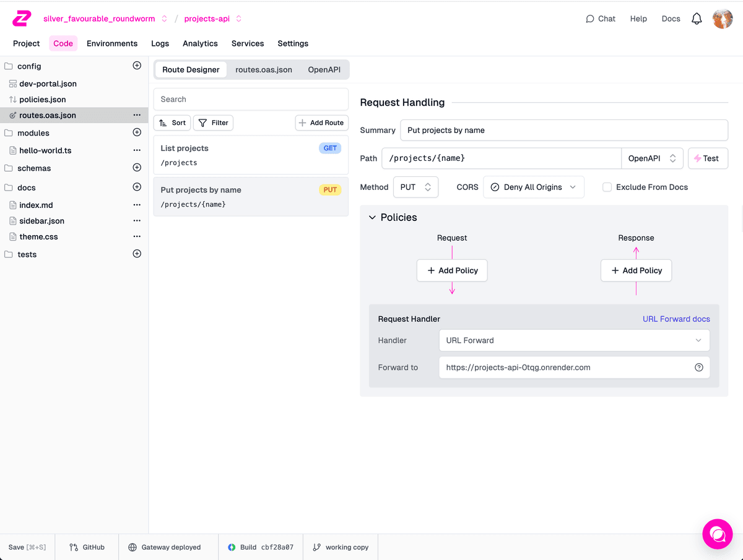Open the Method PUT dropdown
Screen dimensions: 743x560
[x=415, y=187]
